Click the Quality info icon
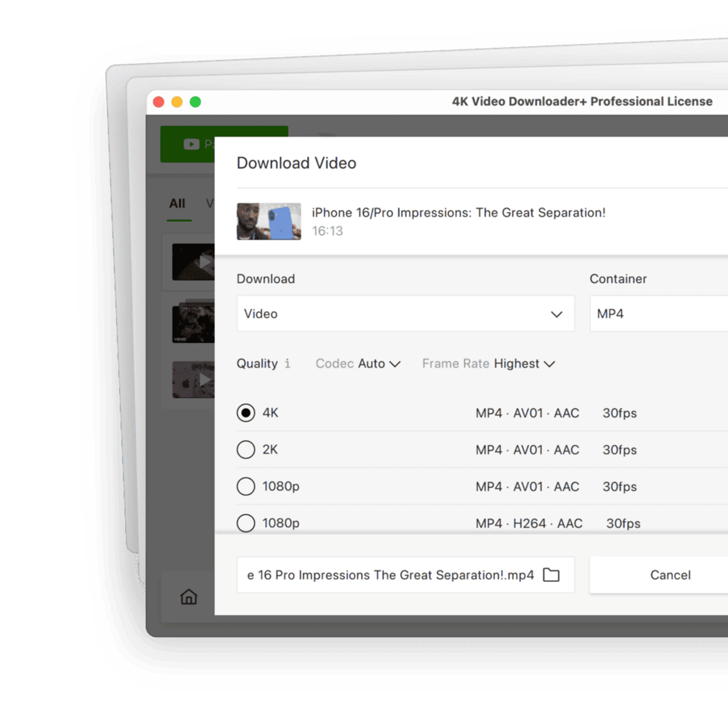The width and height of the screenshot is (728, 728). [x=288, y=364]
